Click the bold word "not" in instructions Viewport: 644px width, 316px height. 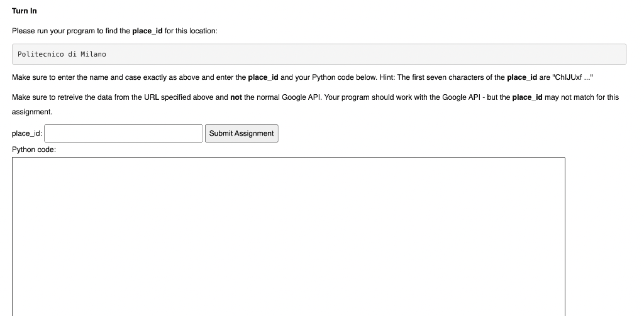point(236,97)
